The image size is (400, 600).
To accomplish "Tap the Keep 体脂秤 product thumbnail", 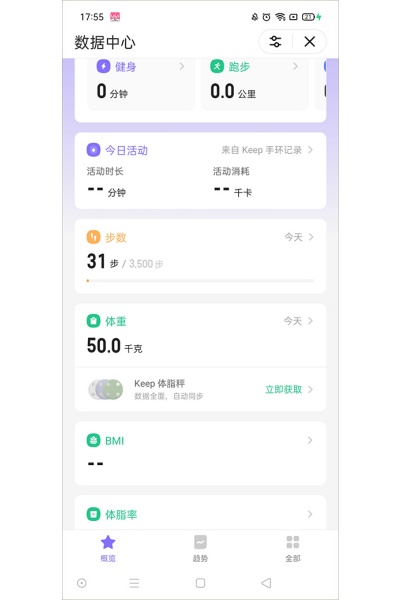I will [x=106, y=390].
